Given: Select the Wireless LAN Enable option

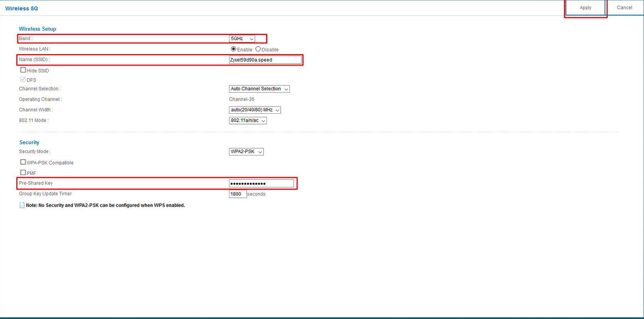Looking at the screenshot, I should [x=233, y=49].
